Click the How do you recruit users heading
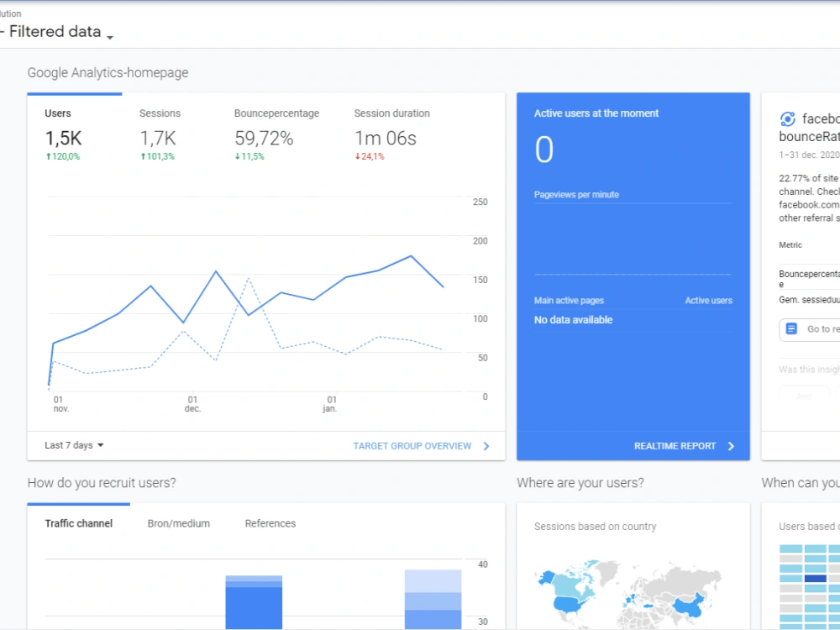 (x=102, y=483)
